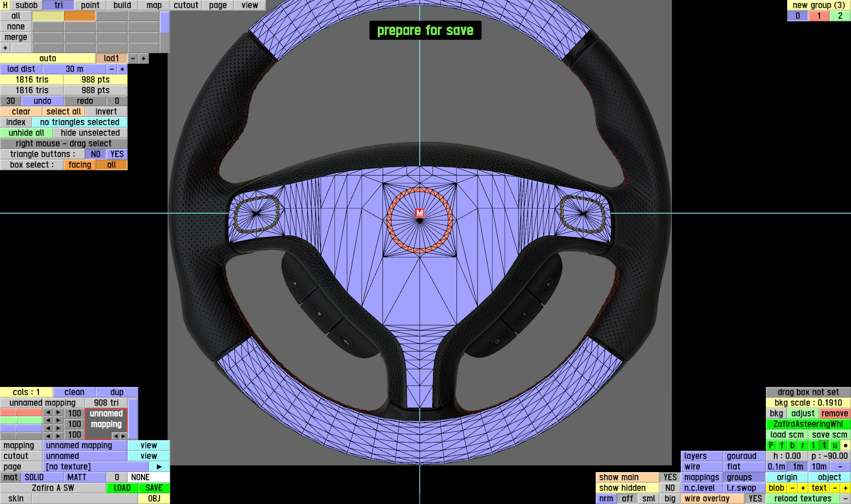Open the unnamed mapping selector field
This screenshot has height=504, width=851.
coord(85,445)
